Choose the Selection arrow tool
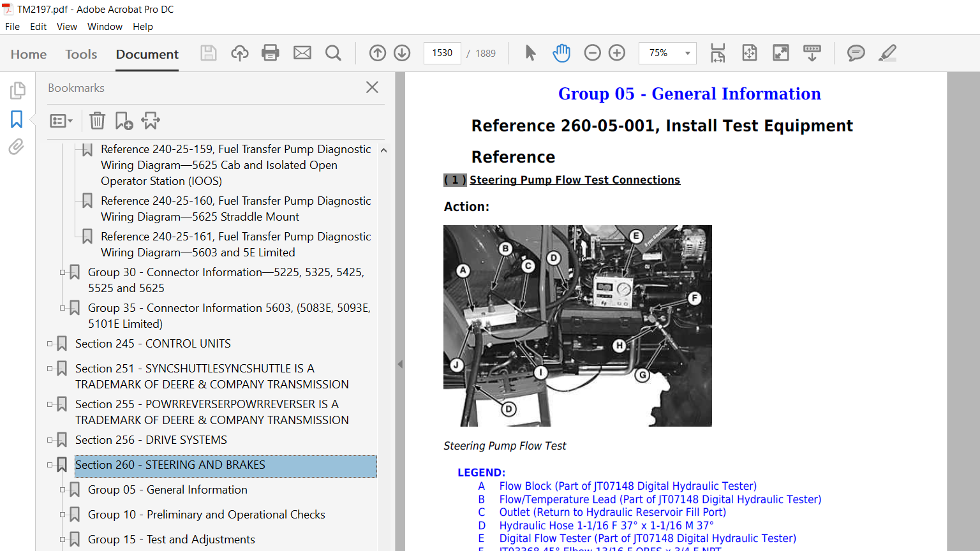 click(530, 53)
